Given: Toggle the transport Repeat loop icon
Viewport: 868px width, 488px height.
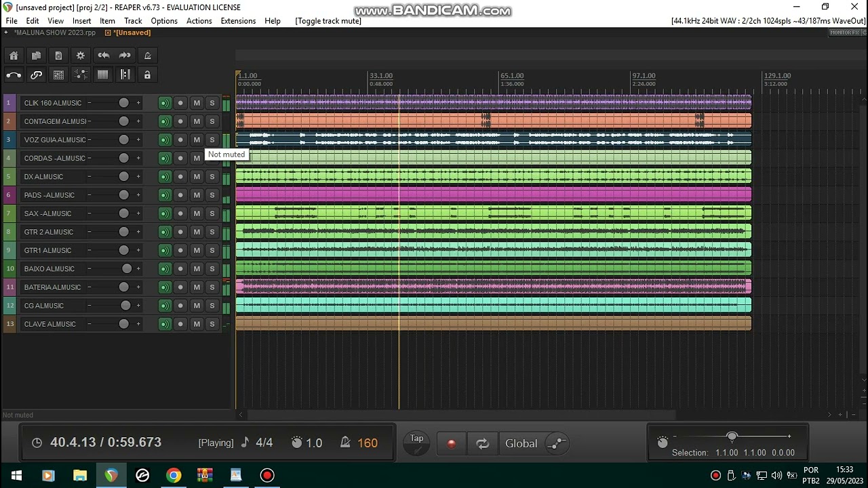Looking at the screenshot, I should coord(482,443).
